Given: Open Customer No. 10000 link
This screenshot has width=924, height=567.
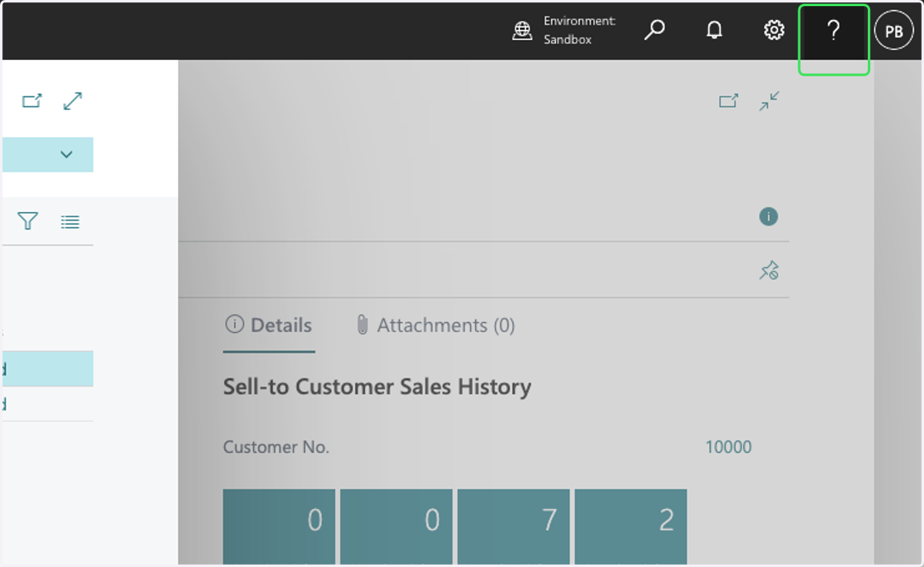Looking at the screenshot, I should tap(728, 448).
